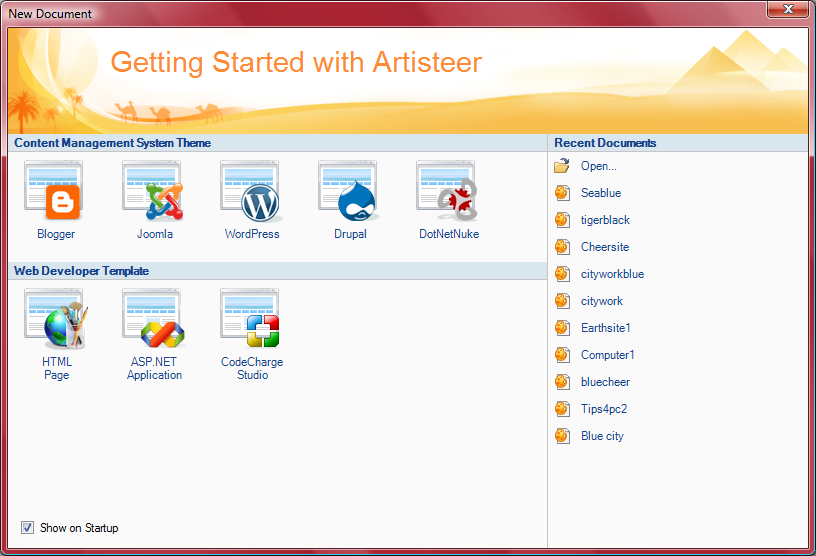Select the HTML Page template icon
816x556 pixels.
pyautogui.click(x=55, y=319)
